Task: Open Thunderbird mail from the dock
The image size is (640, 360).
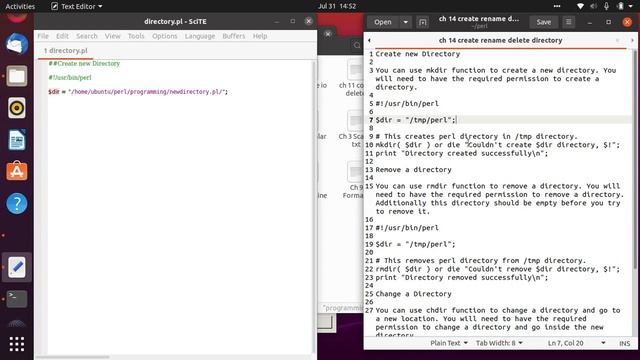Action: (x=17, y=44)
